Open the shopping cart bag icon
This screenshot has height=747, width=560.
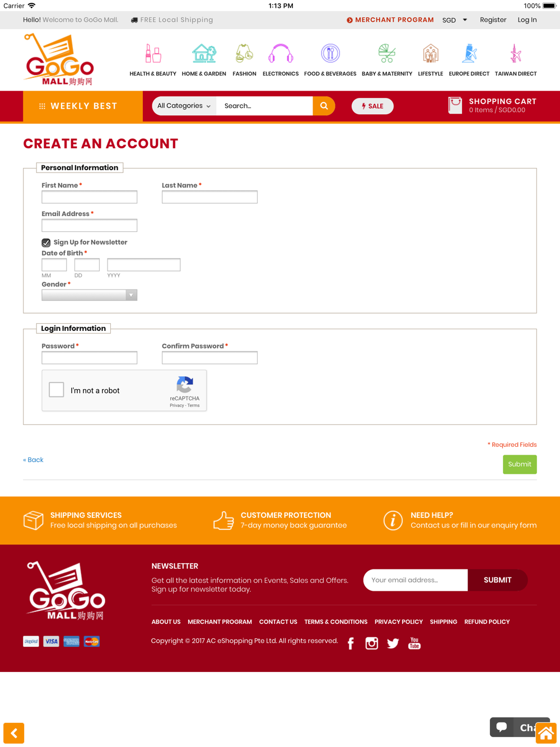pyautogui.click(x=455, y=105)
